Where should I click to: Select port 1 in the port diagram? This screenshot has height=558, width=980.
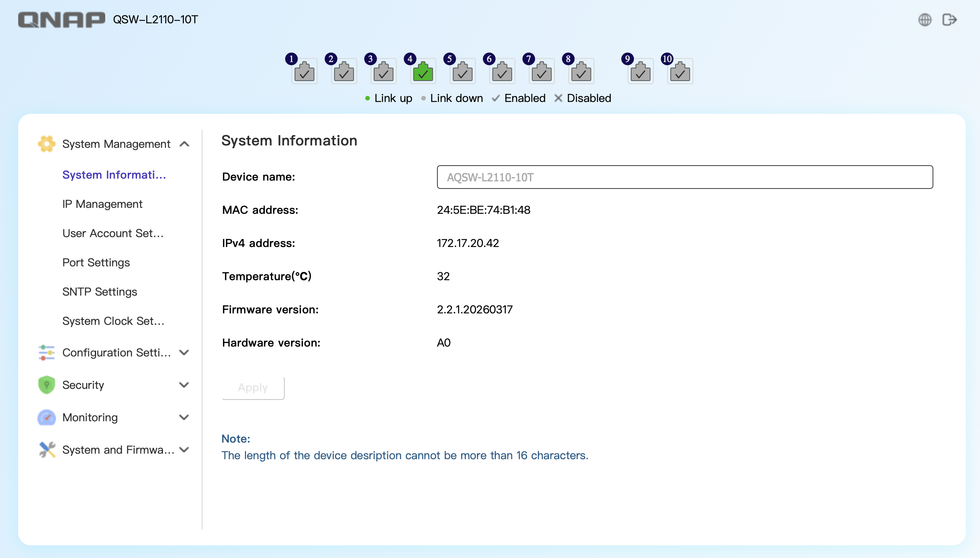304,72
